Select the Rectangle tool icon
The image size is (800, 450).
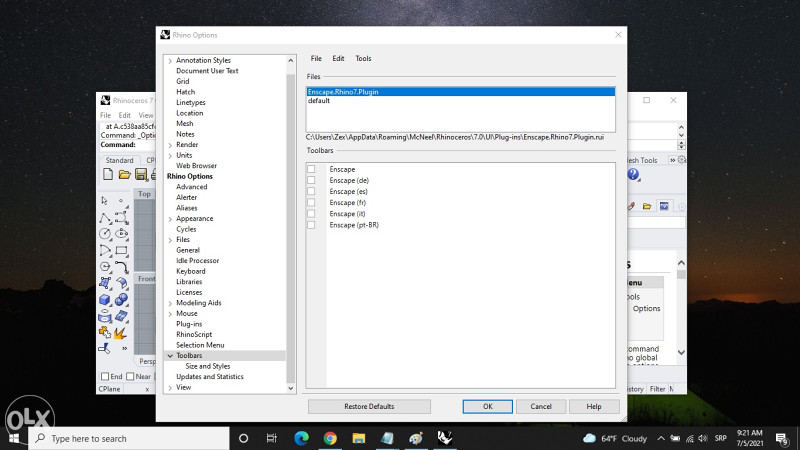pyautogui.click(x=121, y=251)
